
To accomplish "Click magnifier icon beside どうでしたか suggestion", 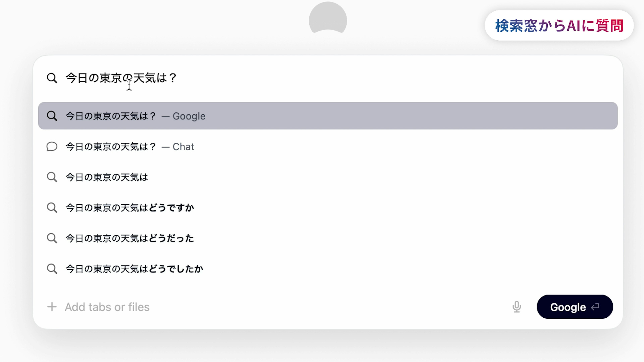I will (52, 269).
